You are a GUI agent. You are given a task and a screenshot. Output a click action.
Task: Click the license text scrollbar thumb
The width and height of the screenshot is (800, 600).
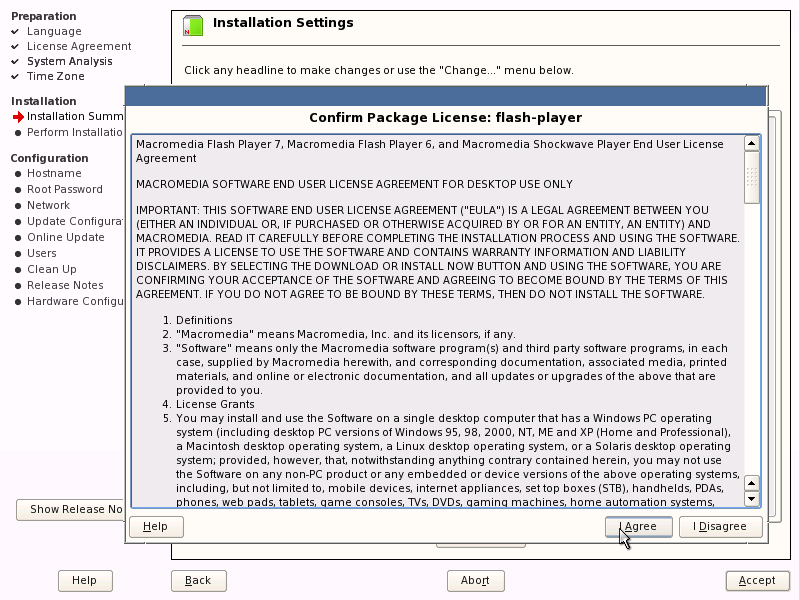pyautogui.click(x=752, y=178)
